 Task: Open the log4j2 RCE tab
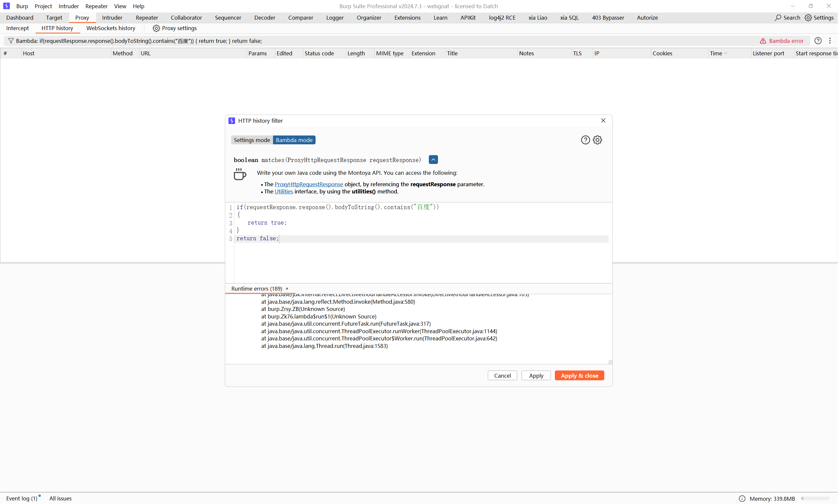pos(502,18)
